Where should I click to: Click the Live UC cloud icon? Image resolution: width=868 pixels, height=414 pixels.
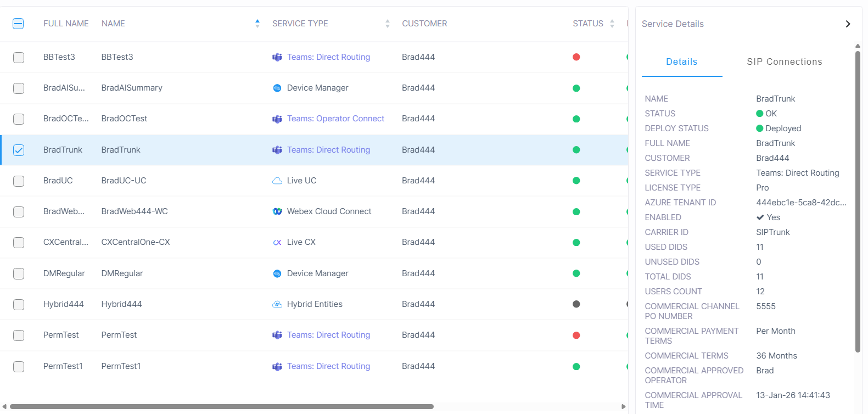[x=277, y=181]
